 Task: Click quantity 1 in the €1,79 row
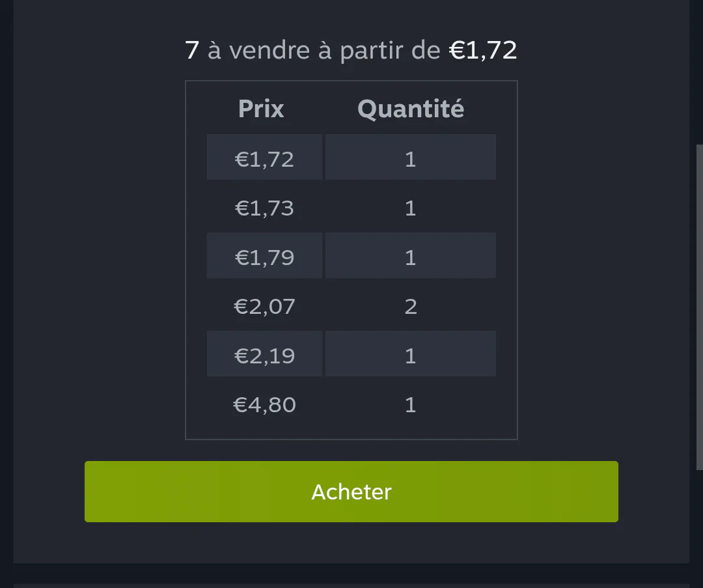click(411, 255)
